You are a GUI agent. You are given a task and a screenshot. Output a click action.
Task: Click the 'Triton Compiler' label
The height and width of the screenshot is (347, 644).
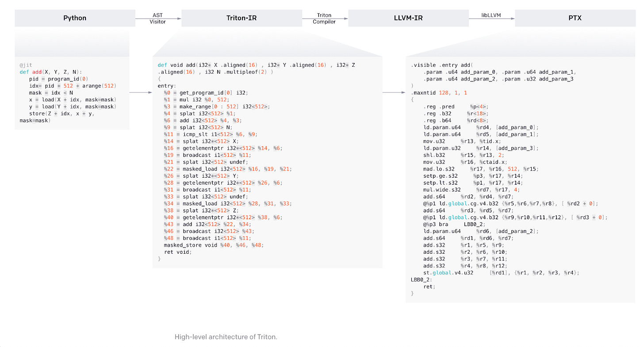tap(324, 18)
